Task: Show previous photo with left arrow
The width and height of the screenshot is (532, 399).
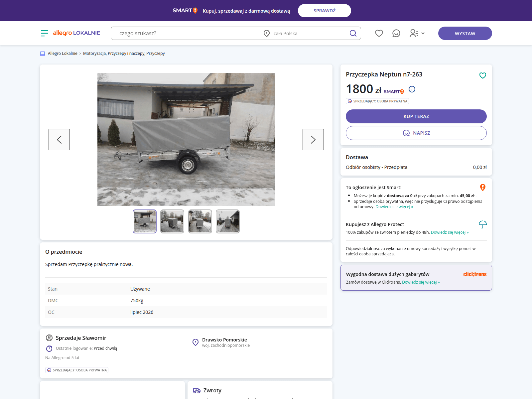Action: coord(59,140)
